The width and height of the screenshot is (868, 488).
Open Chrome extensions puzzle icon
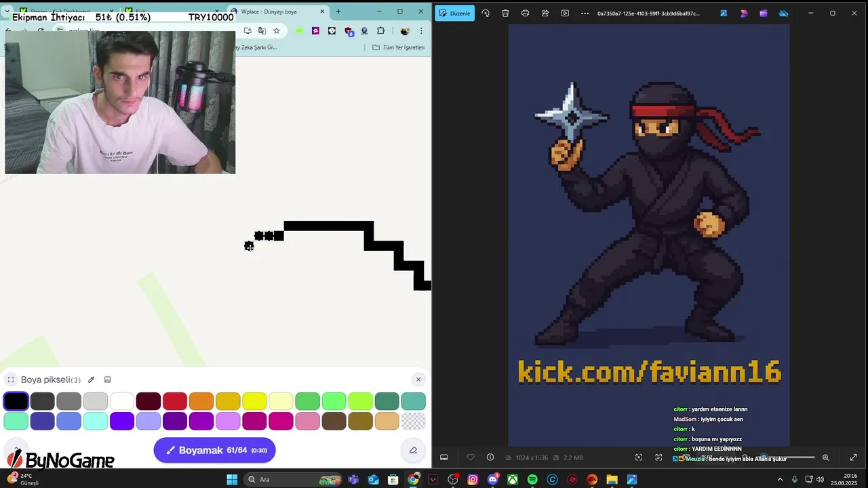click(x=381, y=30)
